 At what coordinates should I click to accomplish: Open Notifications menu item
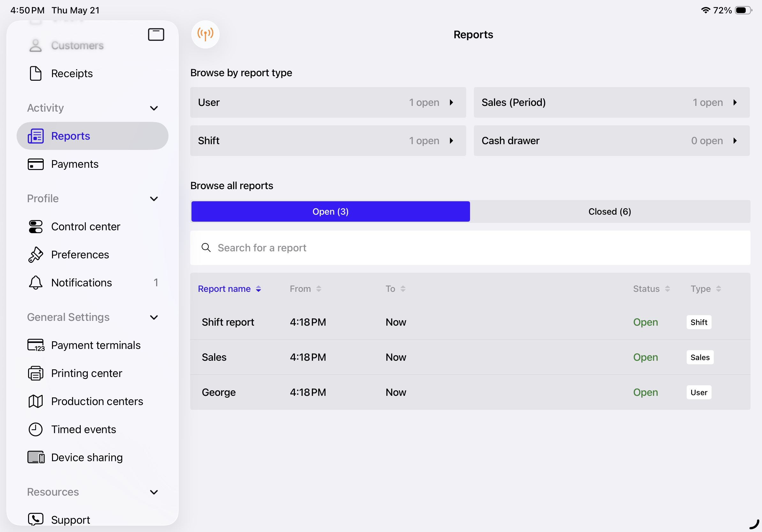coord(92,283)
